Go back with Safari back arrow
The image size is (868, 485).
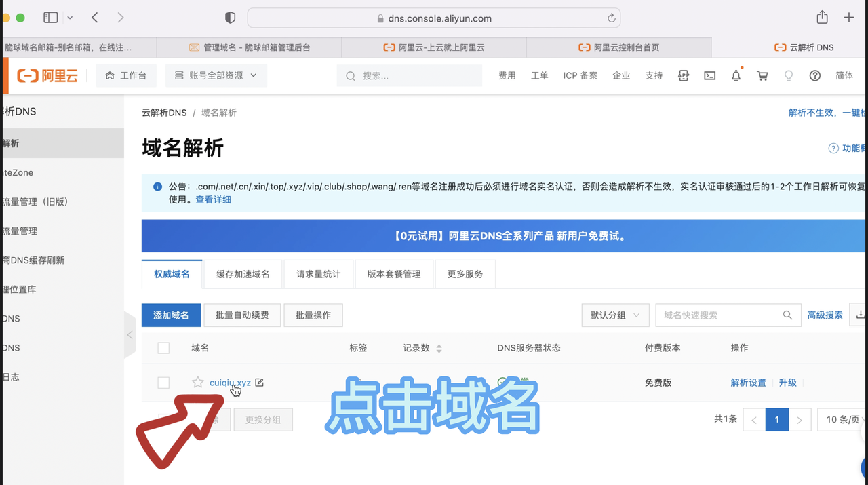(95, 18)
